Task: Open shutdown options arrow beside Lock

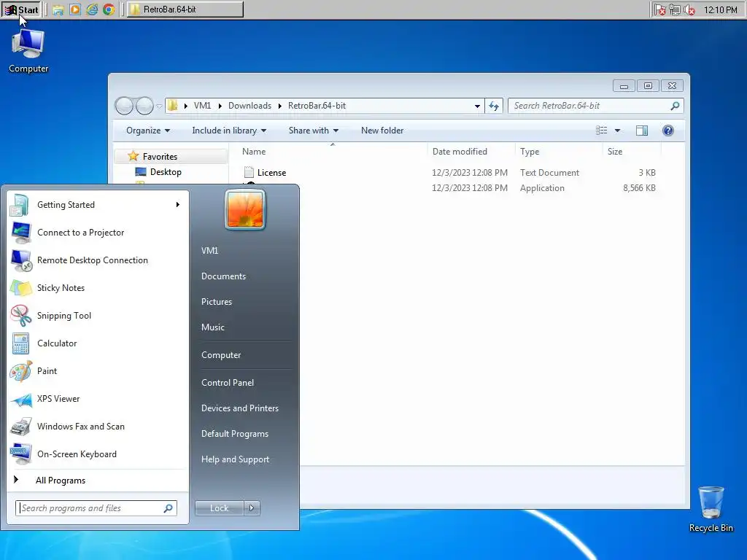Action: coord(252,508)
